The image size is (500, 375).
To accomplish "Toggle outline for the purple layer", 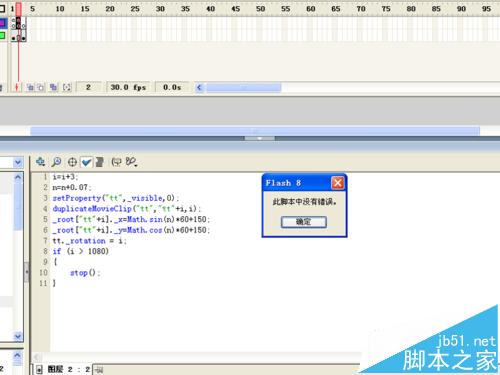I will click(3, 23).
